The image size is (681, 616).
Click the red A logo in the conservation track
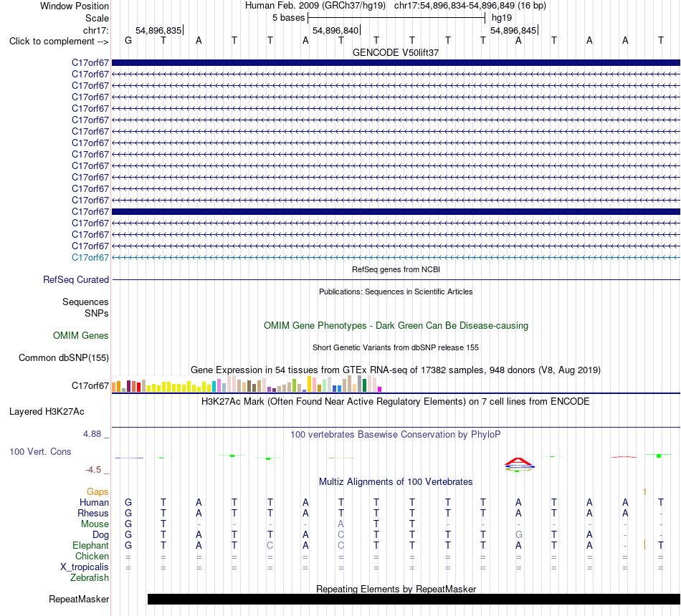[518, 461]
